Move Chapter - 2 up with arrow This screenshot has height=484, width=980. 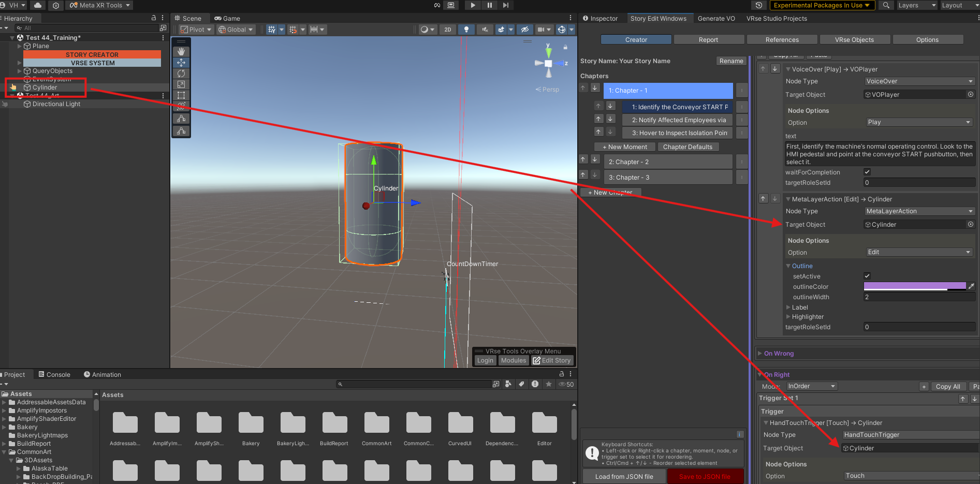click(583, 159)
